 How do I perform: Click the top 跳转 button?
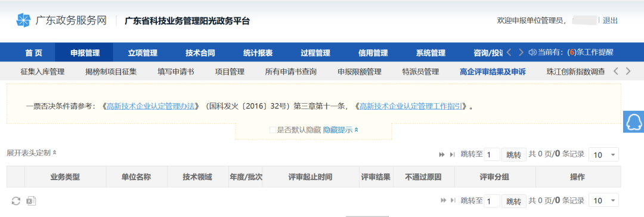pyautogui.click(x=513, y=155)
